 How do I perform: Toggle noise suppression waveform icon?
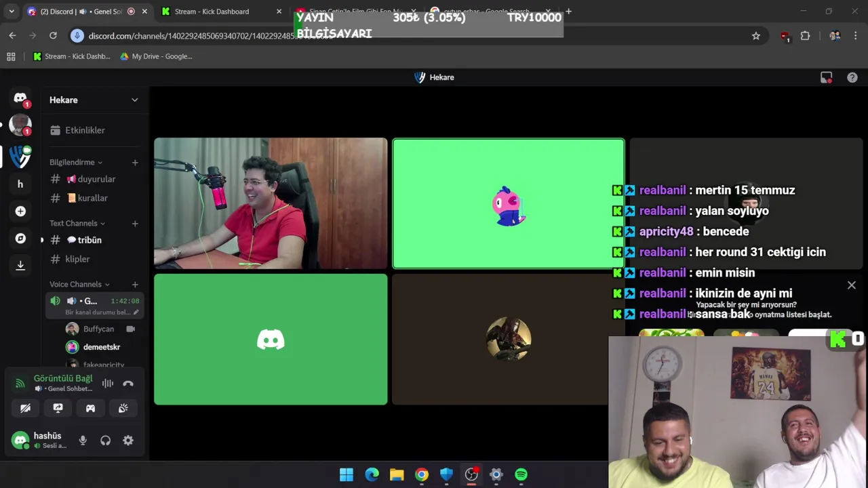point(108,383)
